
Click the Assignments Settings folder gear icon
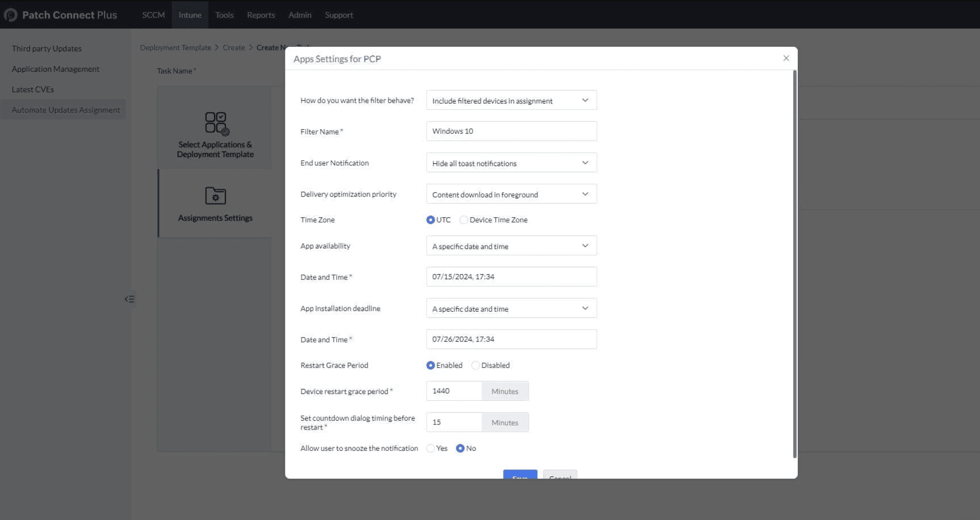[x=215, y=196]
